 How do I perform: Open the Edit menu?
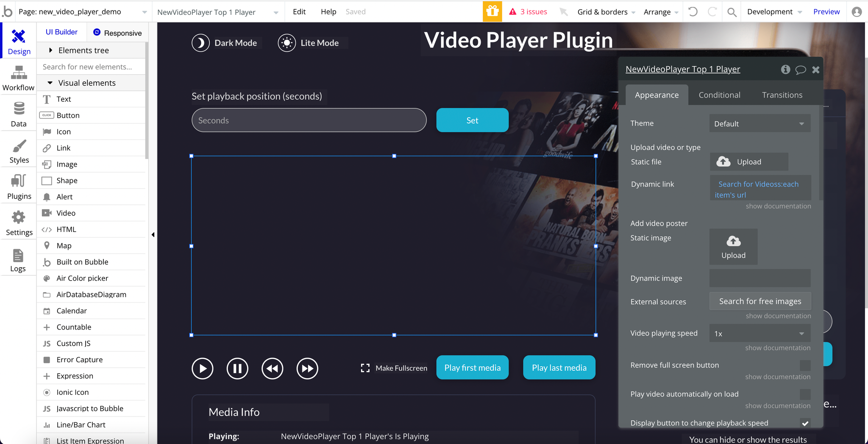(299, 12)
